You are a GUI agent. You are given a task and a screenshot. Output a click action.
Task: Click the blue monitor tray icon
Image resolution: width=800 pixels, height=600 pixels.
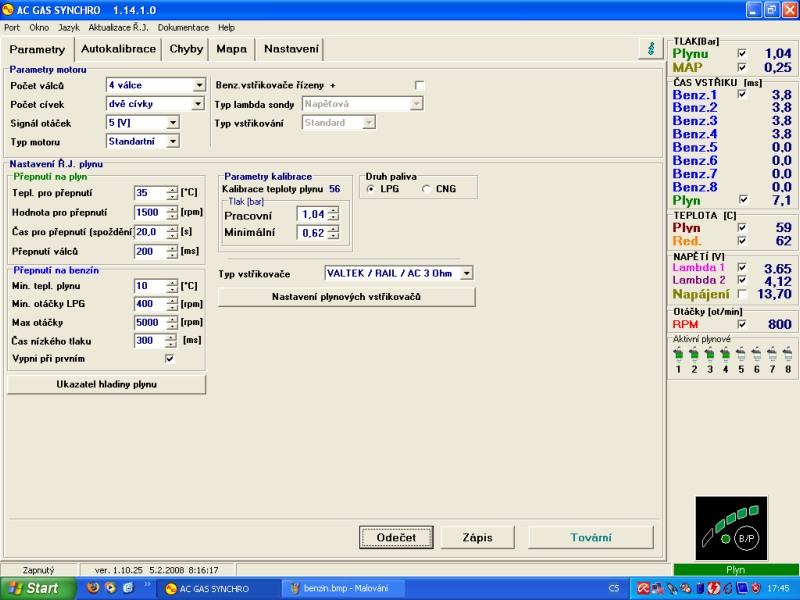[x=742, y=588]
